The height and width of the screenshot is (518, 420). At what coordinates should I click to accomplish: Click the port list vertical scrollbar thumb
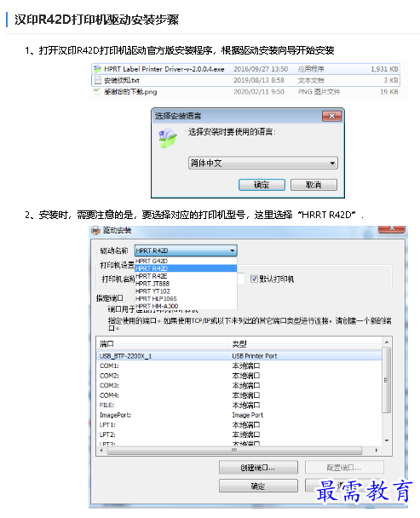(386, 380)
